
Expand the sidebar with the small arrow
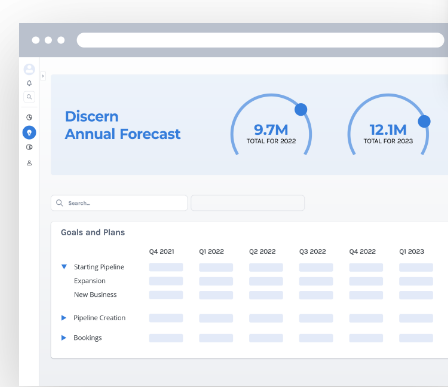(x=43, y=76)
